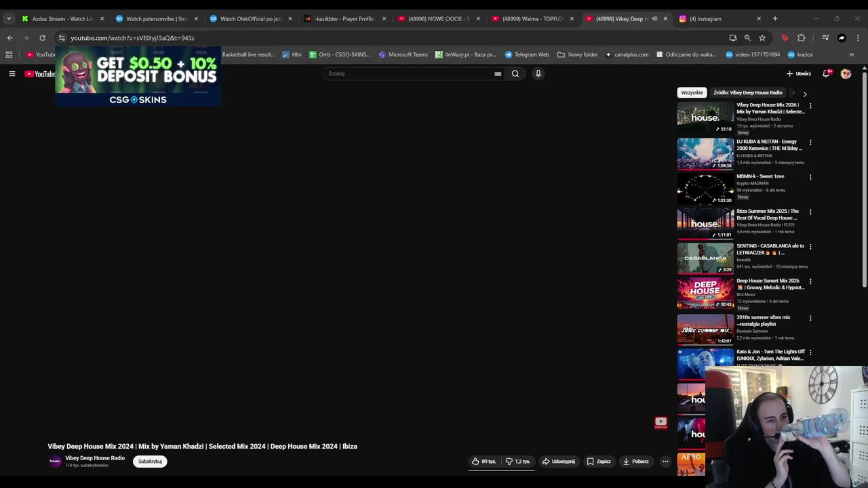Open options for Deep House Sunset Mix 2026
Screen dimensions: 868x488
pos(810,281)
